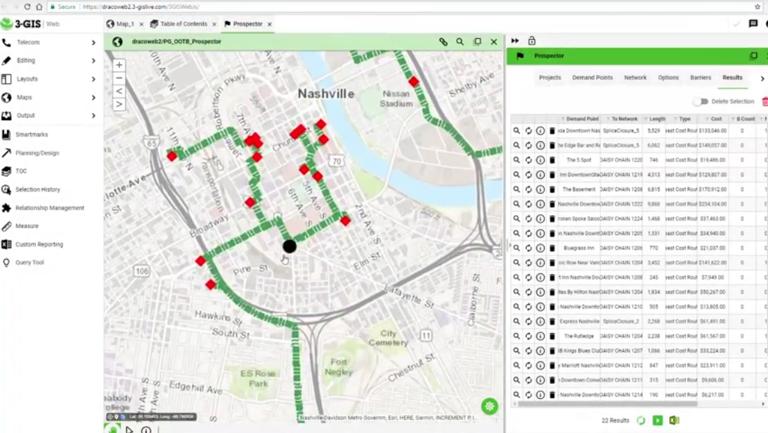The image size is (768, 433).
Task: Select 'Bluegrass Inn' demand point cell
Action: pos(579,248)
